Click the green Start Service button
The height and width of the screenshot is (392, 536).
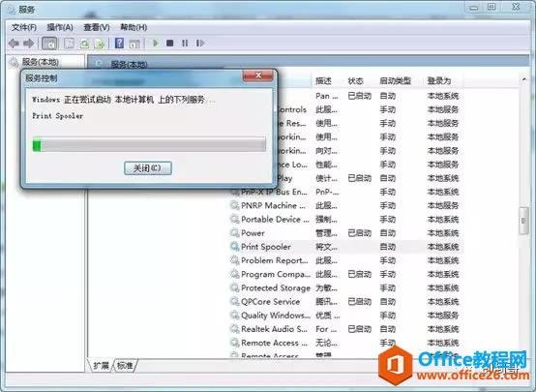tap(156, 43)
